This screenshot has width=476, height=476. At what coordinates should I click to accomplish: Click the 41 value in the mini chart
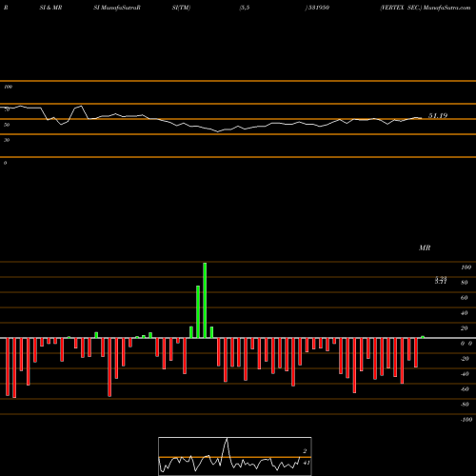pos(306,463)
